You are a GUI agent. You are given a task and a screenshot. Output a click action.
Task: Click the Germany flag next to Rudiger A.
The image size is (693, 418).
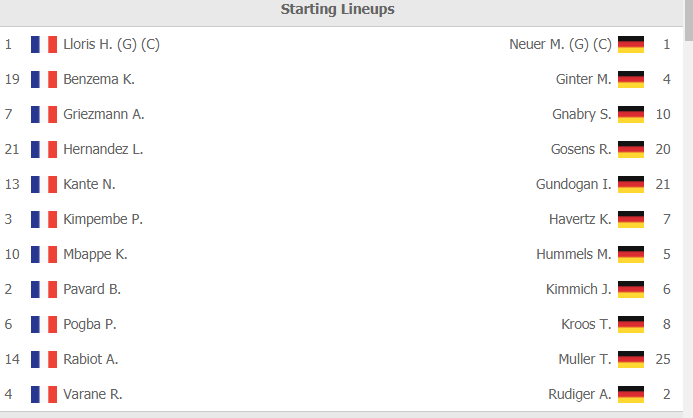pyautogui.click(x=631, y=395)
